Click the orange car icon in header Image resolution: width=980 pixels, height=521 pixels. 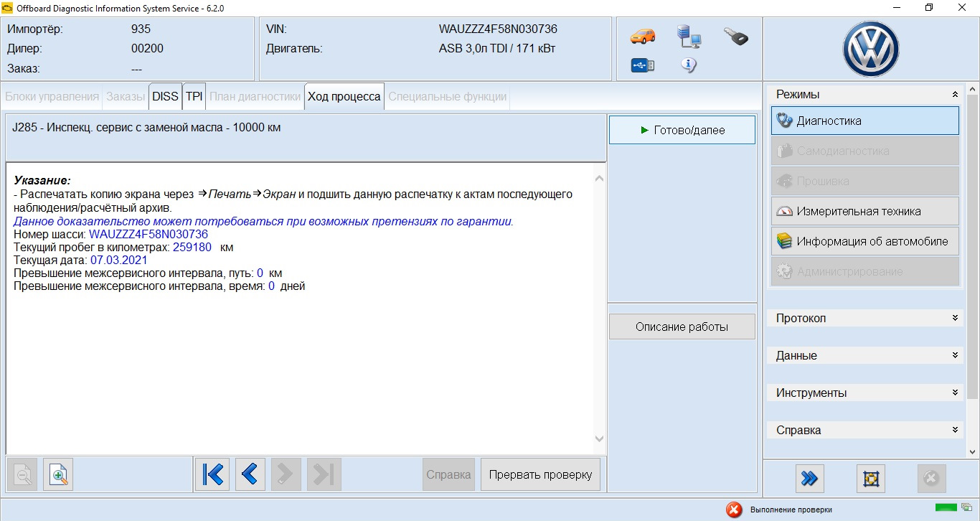[x=642, y=36]
